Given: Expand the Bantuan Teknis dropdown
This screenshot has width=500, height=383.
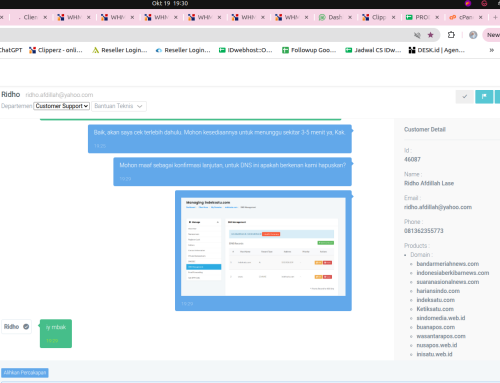Looking at the screenshot, I should click(119, 106).
